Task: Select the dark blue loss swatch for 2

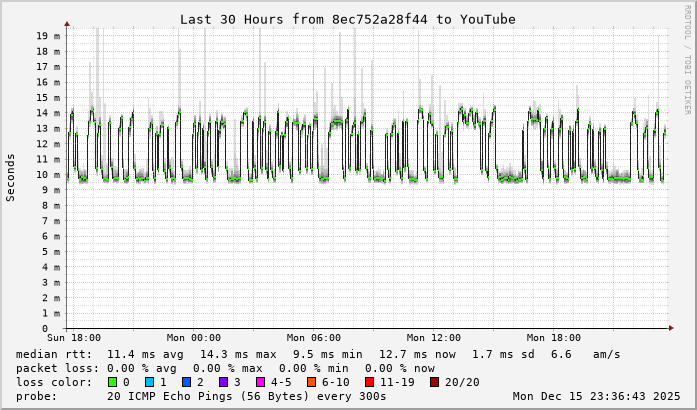Action: pyautogui.click(x=187, y=382)
